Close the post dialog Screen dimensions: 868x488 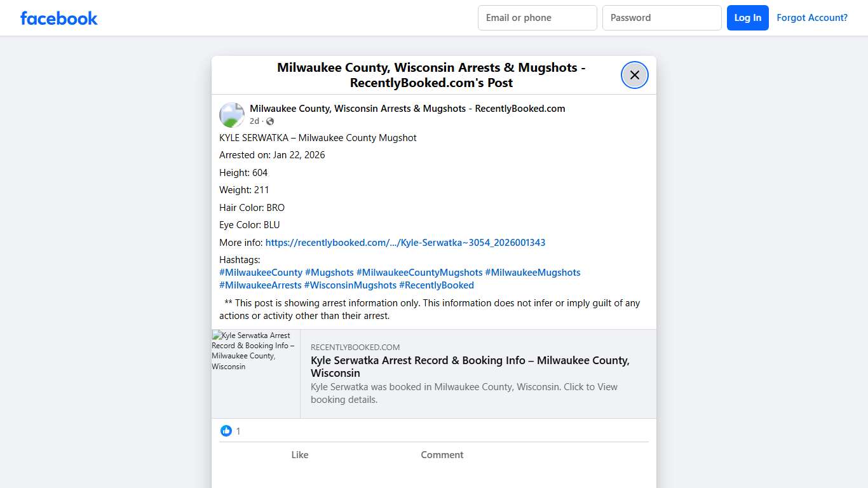tap(634, 75)
